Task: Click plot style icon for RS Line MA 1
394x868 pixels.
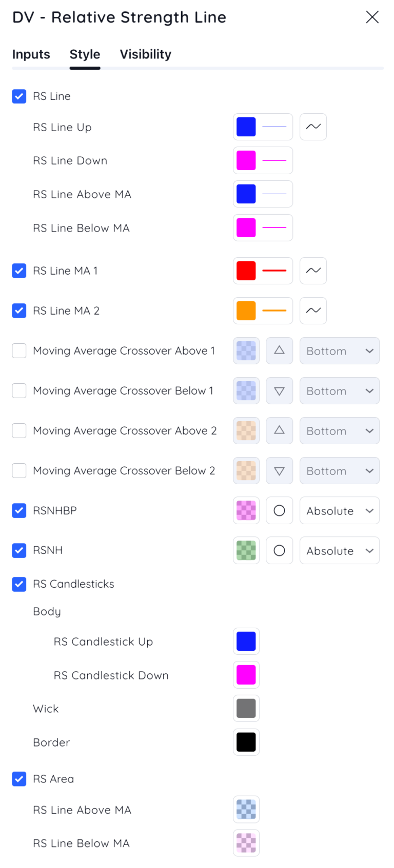Action: (x=313, y=271)
